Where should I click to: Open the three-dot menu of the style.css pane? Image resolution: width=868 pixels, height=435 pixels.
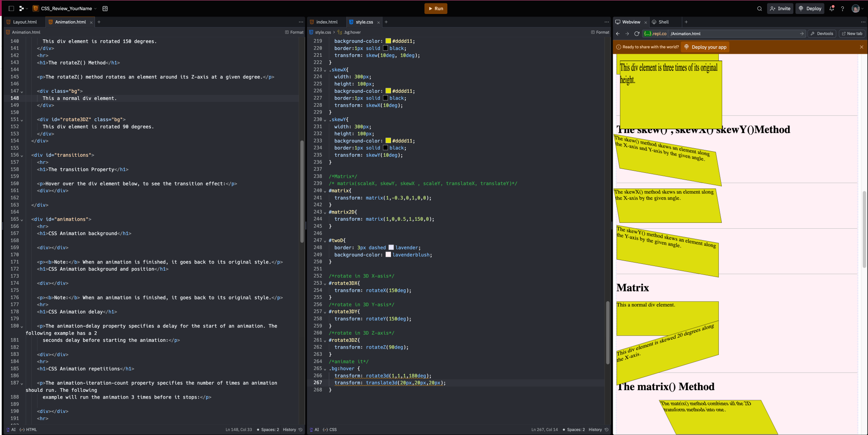(606, 22)
